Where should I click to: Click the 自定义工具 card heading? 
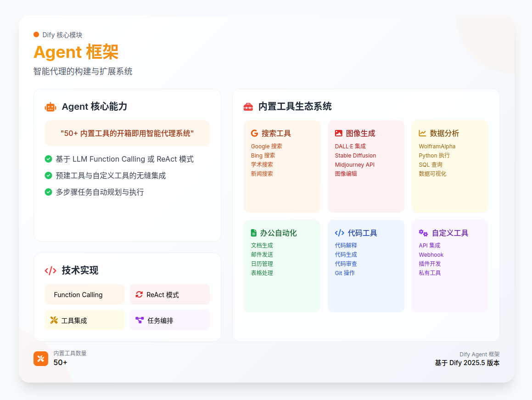[450, 233]
